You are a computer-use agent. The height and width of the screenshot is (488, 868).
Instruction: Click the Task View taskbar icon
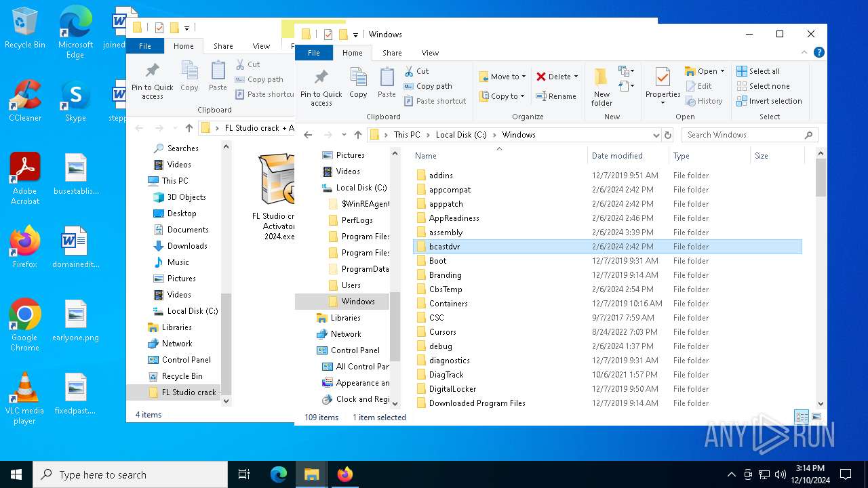244,474
